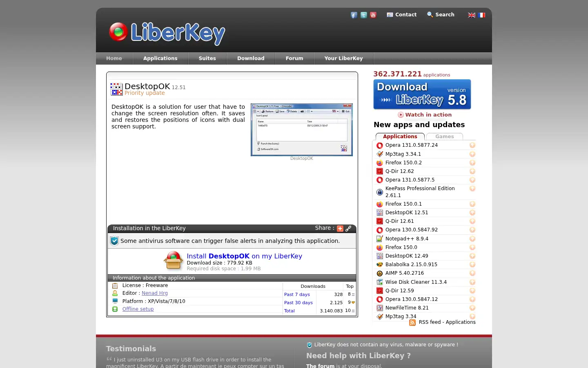Click Download LiberKey version 5.8 banner

[422, 94]
